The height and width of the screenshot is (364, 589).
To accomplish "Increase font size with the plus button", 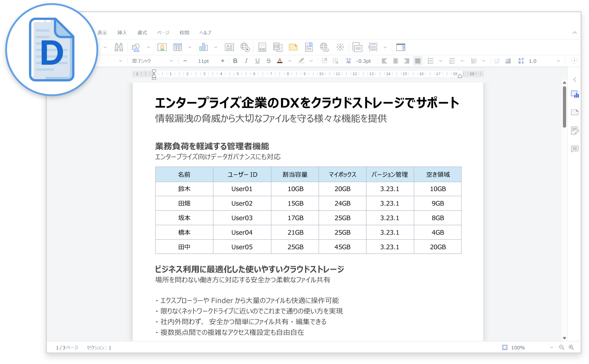I will pos(223,61).
